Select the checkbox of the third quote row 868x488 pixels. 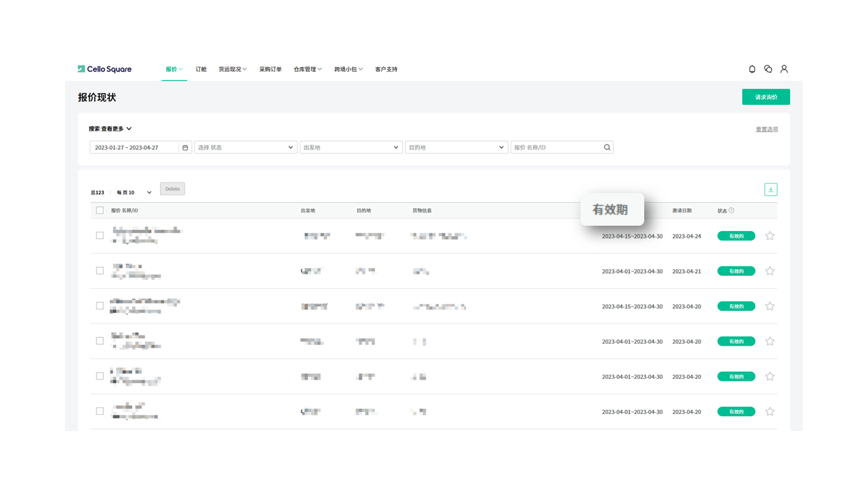[x=100, y=306]
